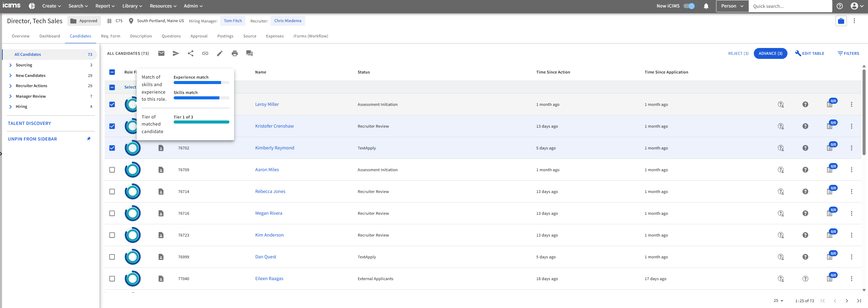Viewport: 868px width, 308px height.
Task: Check the checkbox for Rebecca Jones
Action: pos(112,192)
